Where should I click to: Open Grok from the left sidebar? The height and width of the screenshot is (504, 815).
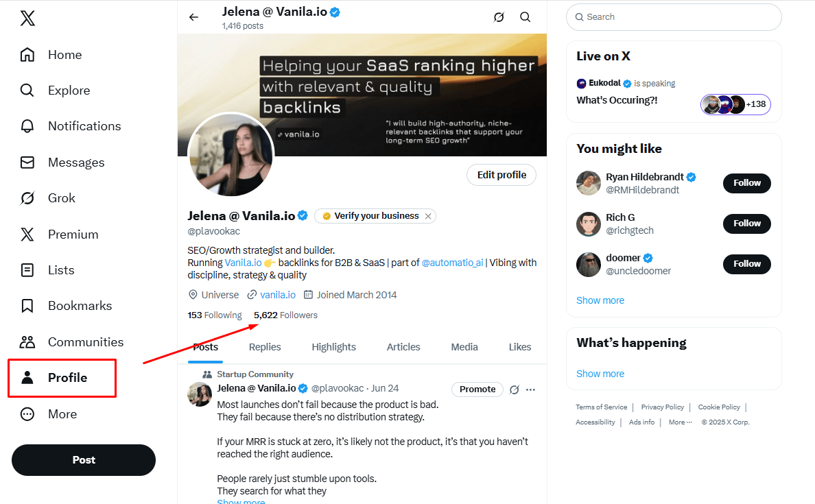(27, 197)
